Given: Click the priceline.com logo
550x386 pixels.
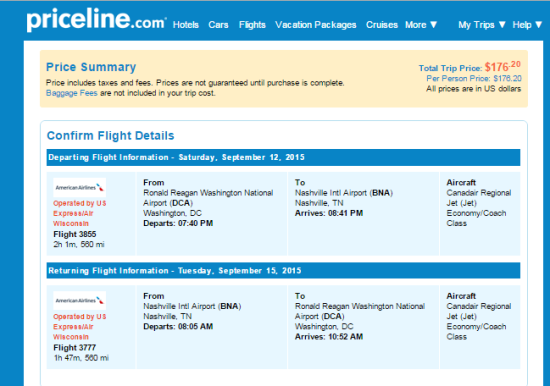Looking at the screenshot, I should click(96, 20).
